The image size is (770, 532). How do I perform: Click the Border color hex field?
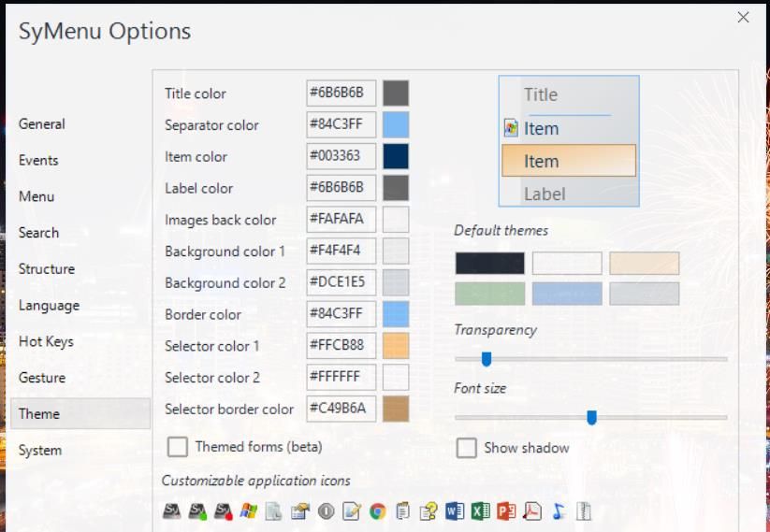(x=341, y=314)
